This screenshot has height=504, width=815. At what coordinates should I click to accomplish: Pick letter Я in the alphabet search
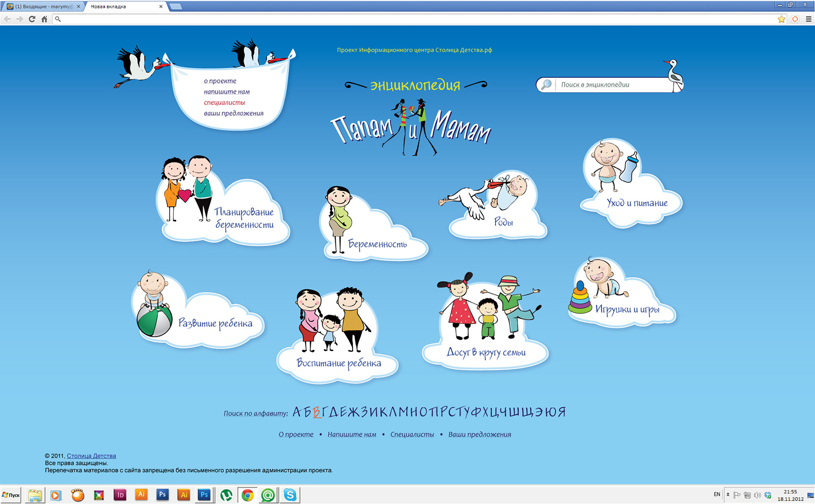(x=561, y=412)
